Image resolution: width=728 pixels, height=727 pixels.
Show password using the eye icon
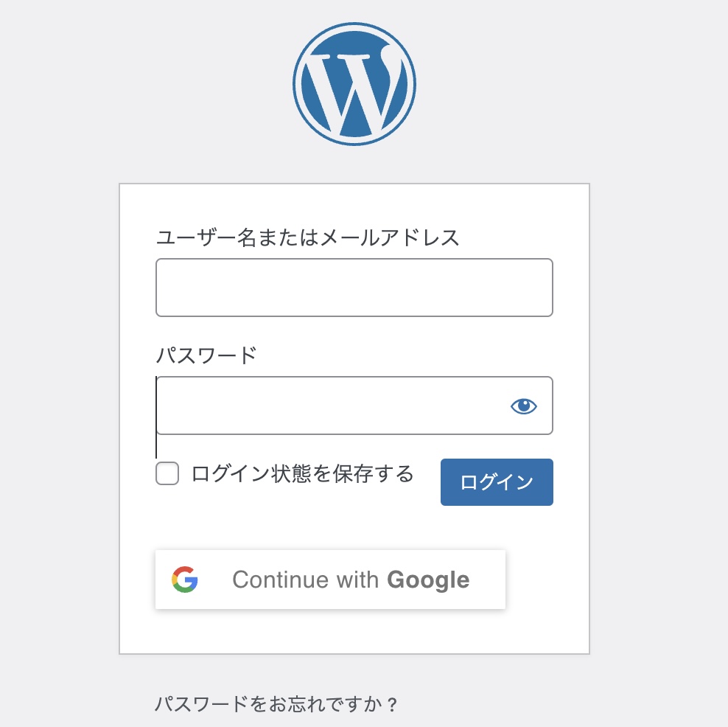pyautogui.click(x=523, y=406)
